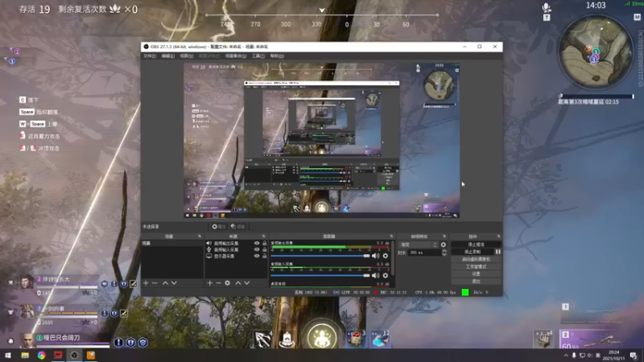Increase the transition duration spinner

click(444, 251)
